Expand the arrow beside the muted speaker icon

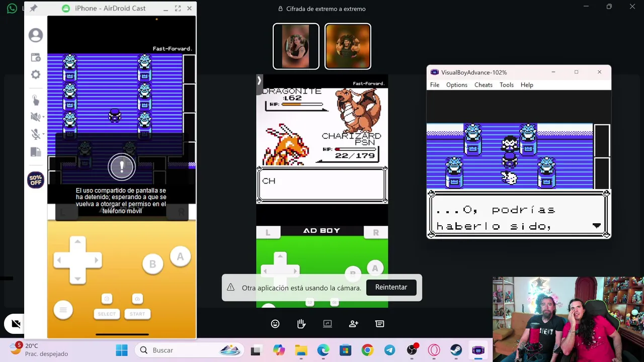43,117
